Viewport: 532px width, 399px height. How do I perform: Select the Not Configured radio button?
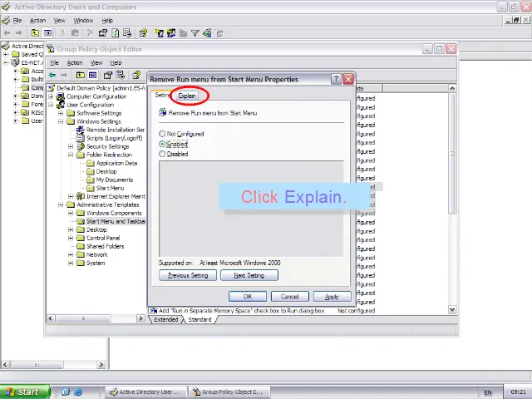pos(162,134)
